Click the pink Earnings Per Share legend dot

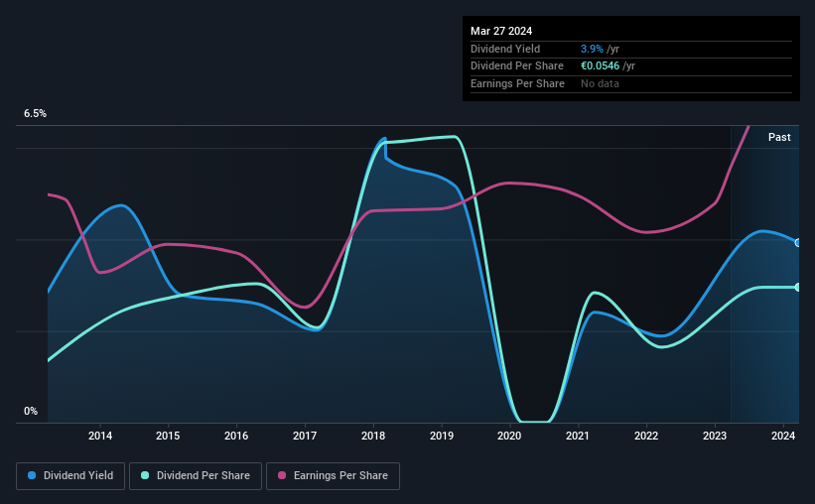pyautogui.click(x=282, y=475)
